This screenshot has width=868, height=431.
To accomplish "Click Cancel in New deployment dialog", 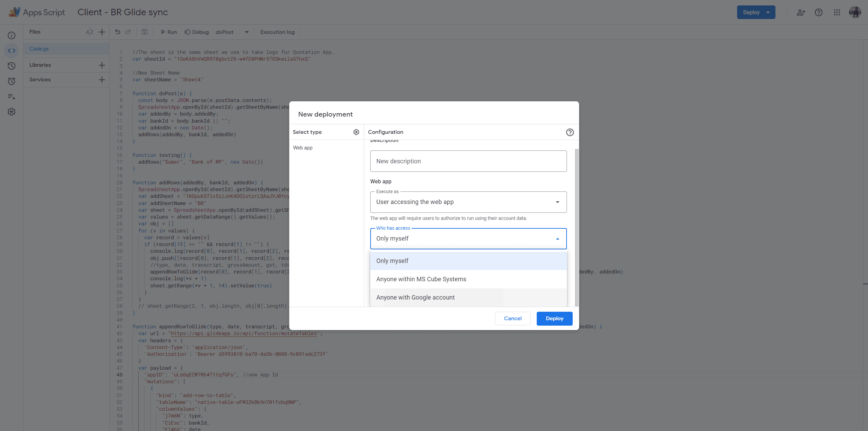I will 513,319.
